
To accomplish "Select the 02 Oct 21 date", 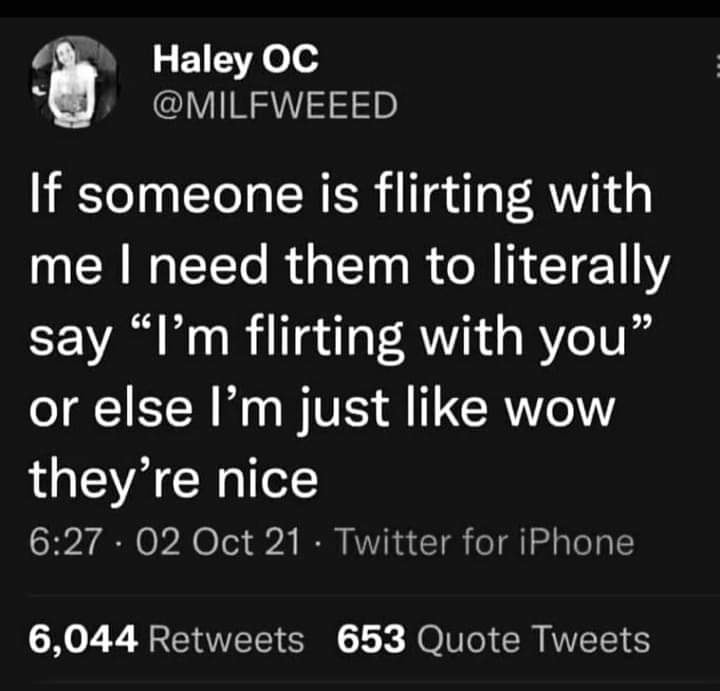I will coord(209,542).
